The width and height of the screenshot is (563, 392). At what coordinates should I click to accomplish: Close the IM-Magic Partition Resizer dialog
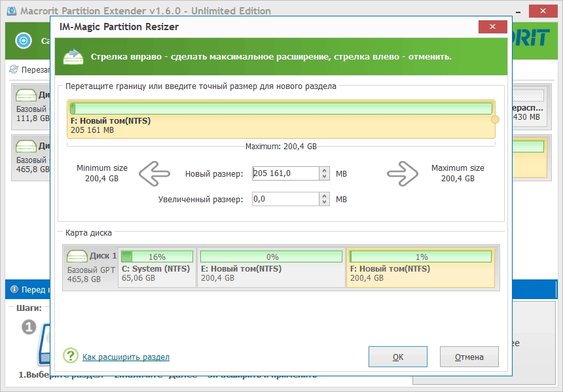click(x=492, y=27)
